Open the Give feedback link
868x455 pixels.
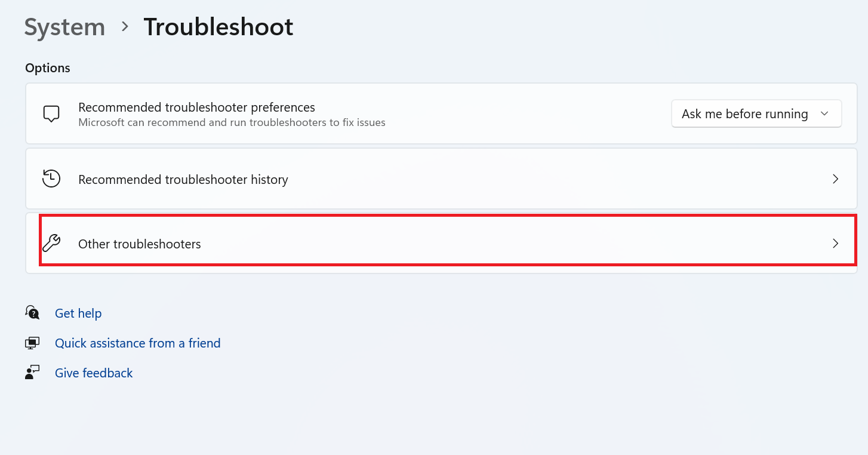94,373
